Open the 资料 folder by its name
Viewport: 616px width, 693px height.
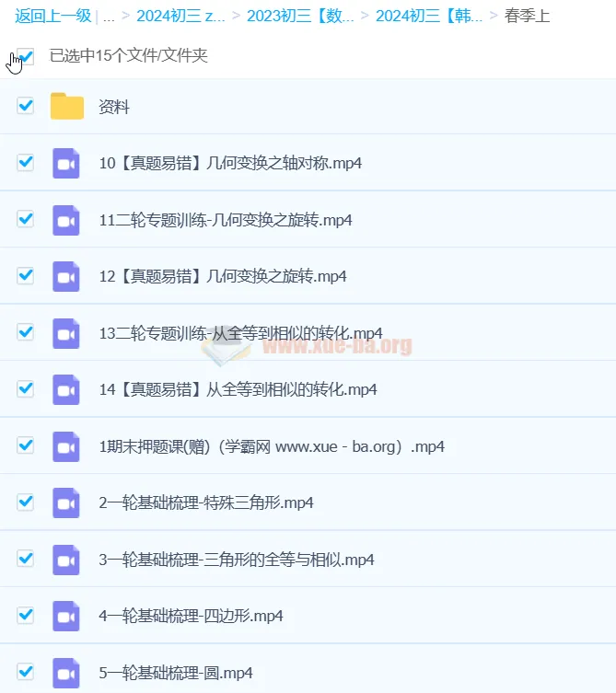coord(114,108)
